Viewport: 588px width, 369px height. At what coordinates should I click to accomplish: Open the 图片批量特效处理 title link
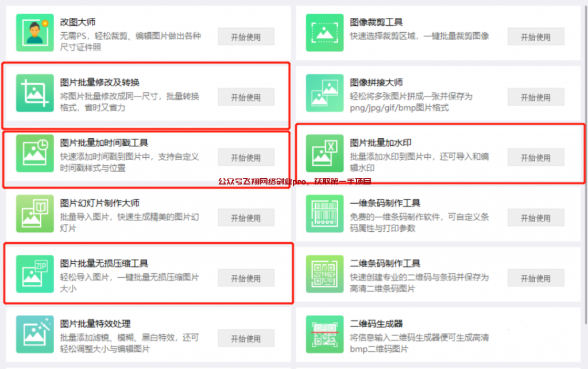click(x=95, y=324)
